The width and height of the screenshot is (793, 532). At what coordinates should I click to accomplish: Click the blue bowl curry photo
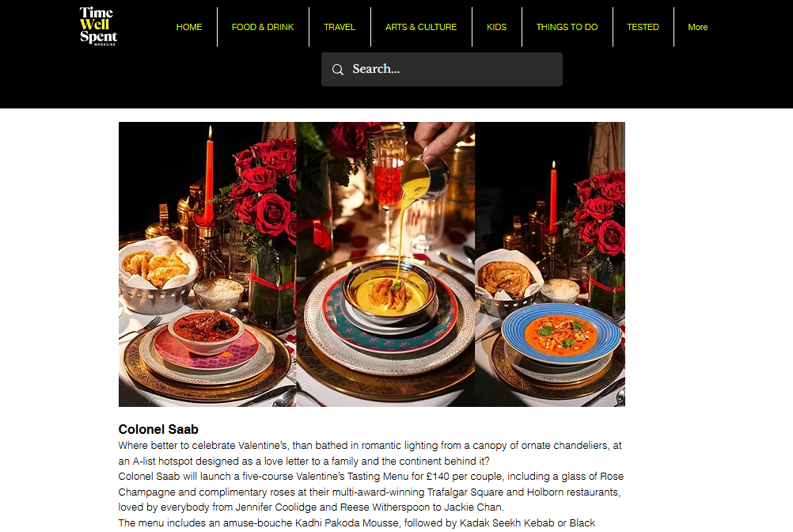pos(550,264)
